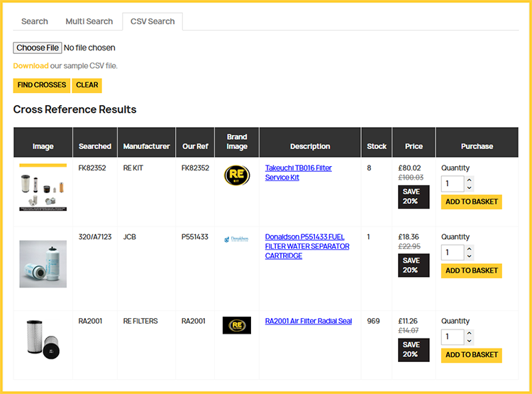532x394 pixels.
Task: Click the Donaldson brand logo
Action: pos(237,239)
